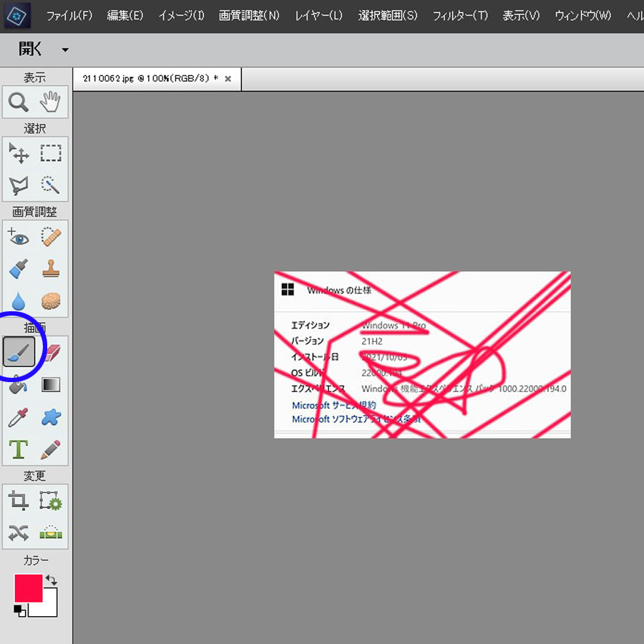
Task: Expand the 開く dropdown arrow
Action: pyautogui.click(x=65, y=50)
